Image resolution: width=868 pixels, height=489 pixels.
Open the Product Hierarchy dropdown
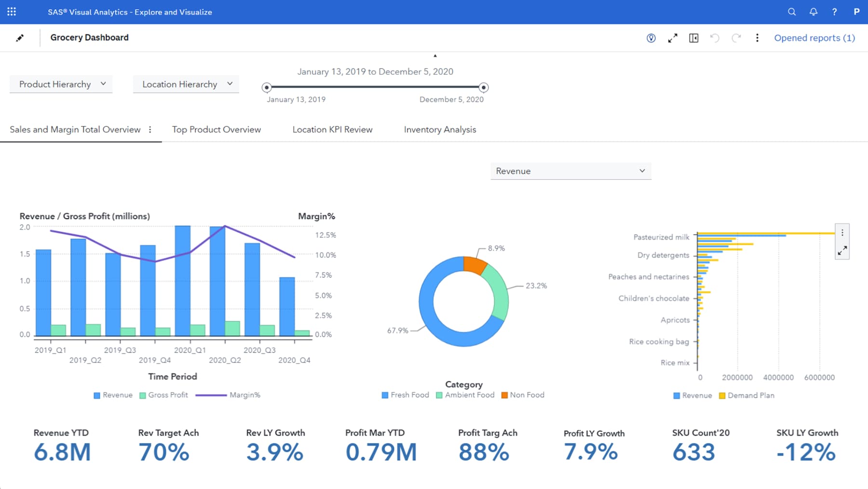coord(61,84)
